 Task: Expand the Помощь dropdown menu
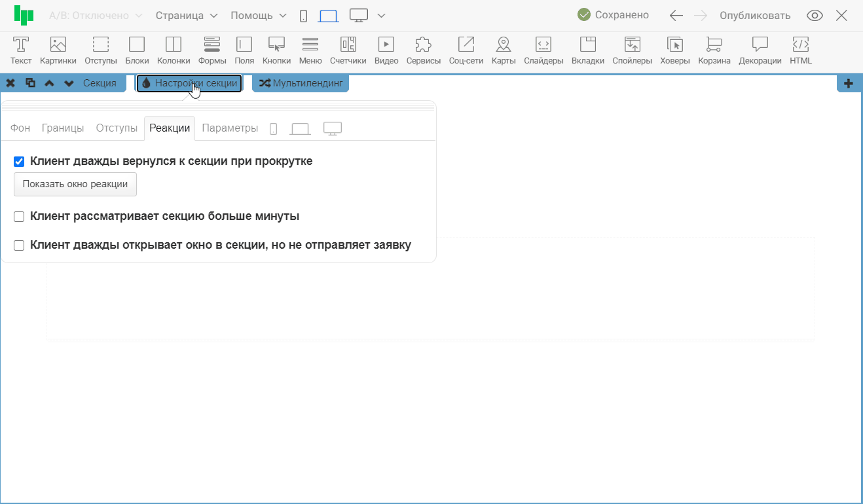point(258,16)
